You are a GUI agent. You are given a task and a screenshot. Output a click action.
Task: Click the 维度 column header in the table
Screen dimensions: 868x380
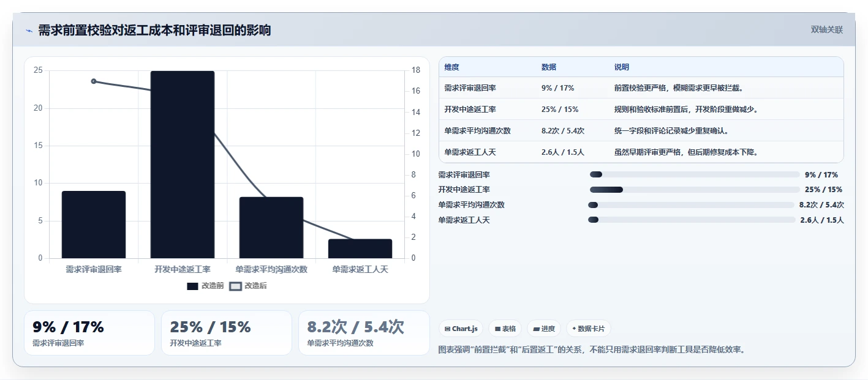click(x=452, y=67)
